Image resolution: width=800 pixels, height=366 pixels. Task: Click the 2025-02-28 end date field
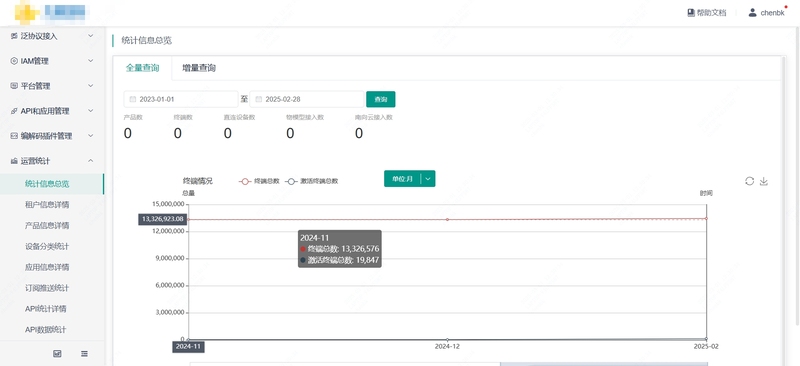point(307,99)
